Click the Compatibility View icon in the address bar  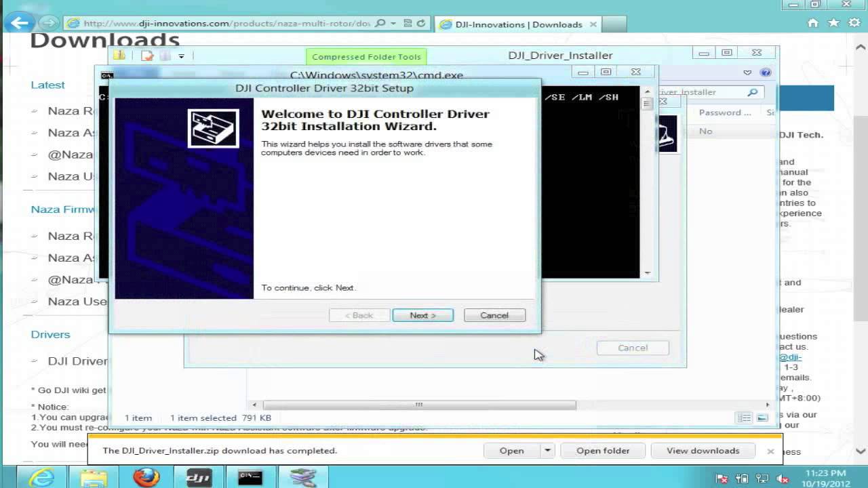click(408, 23)
